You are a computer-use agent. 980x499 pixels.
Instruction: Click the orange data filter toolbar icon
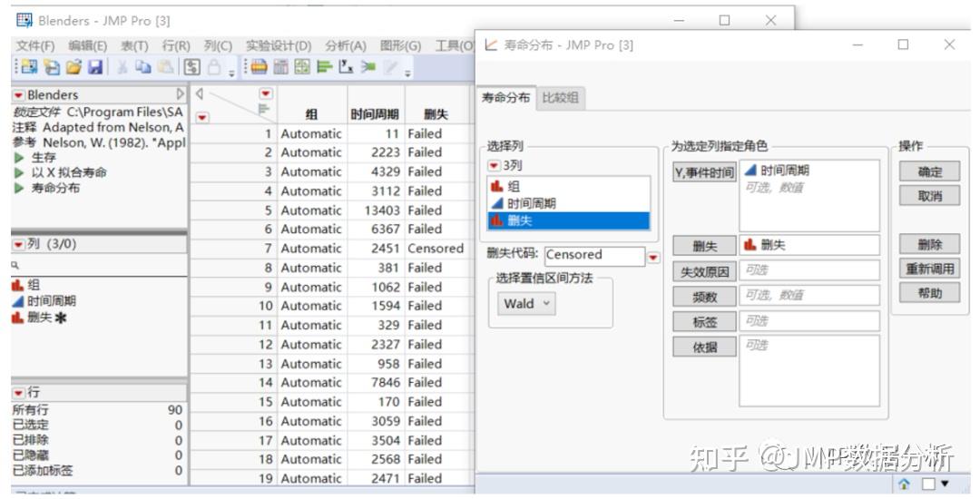tap(259, 67)
